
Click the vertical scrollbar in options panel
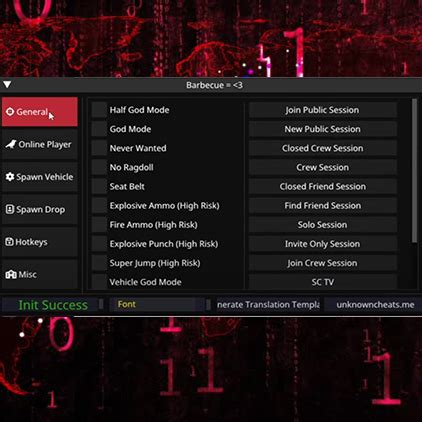pyautogui.click(x=414, y=171)
